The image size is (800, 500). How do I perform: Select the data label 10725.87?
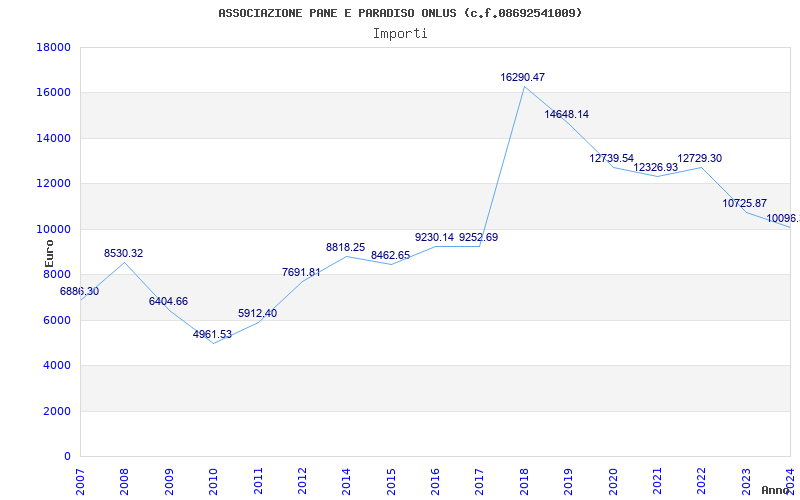coord(744,203)
